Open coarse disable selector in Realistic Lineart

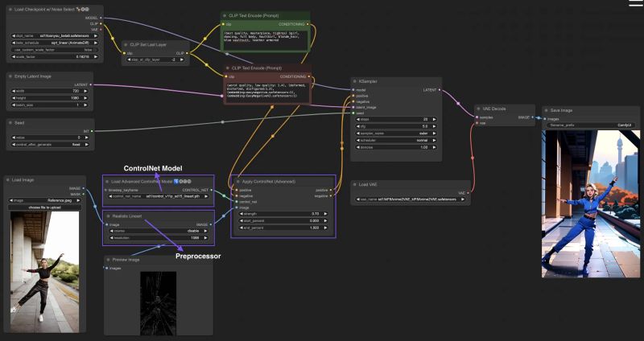[x=159, y=231]
